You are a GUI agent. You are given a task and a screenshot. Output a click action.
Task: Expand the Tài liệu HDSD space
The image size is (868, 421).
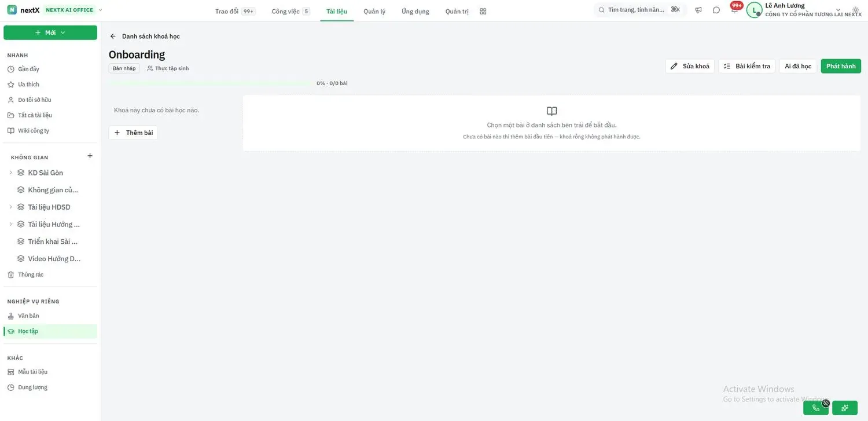10,207
